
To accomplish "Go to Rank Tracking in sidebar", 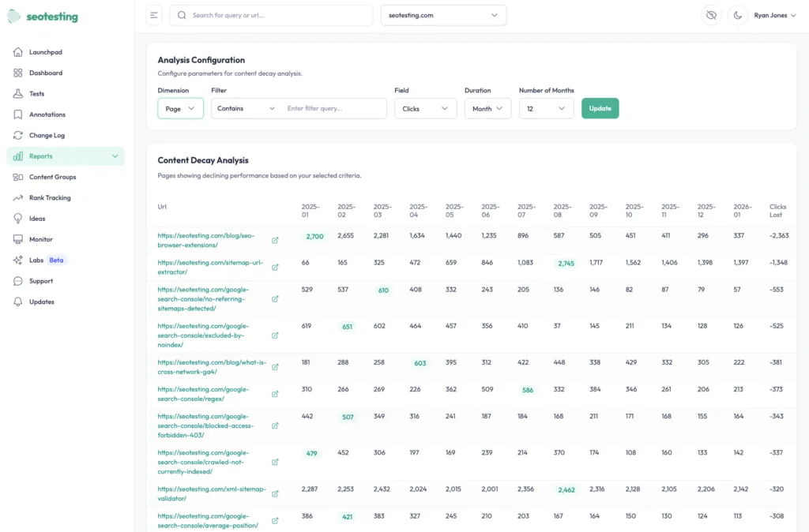I will [x=50, y=198].
